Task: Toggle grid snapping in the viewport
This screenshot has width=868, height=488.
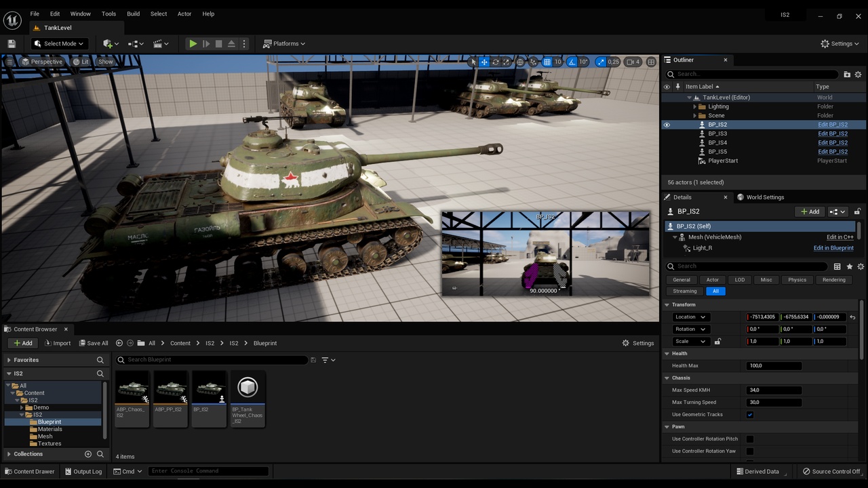Action: [547, 62]
